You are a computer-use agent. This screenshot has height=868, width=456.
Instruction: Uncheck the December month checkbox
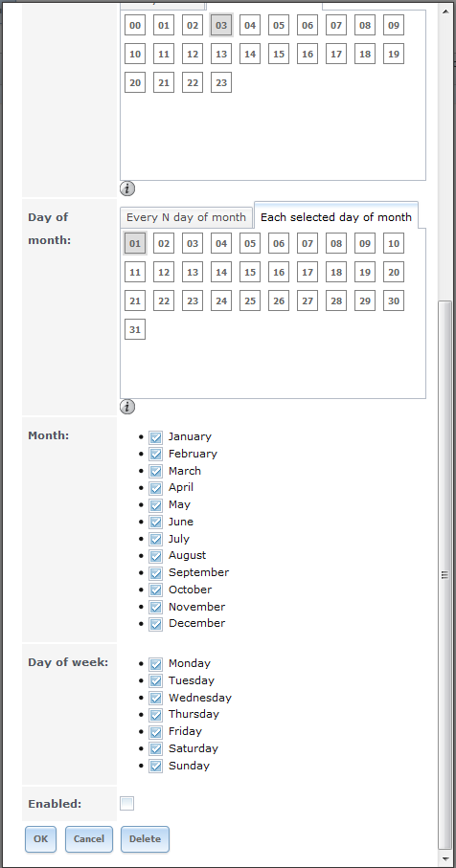pyautogui.click(x=156, y=624)
